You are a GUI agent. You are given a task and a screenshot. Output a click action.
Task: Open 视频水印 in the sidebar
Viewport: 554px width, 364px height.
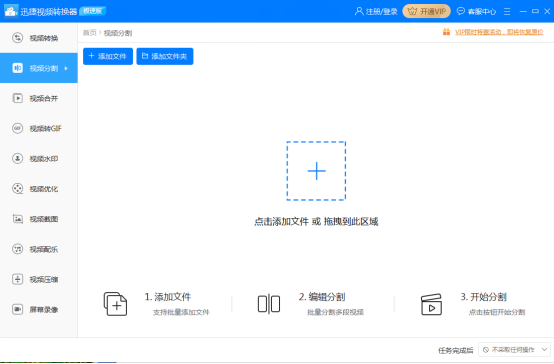[x=39, y=159]
